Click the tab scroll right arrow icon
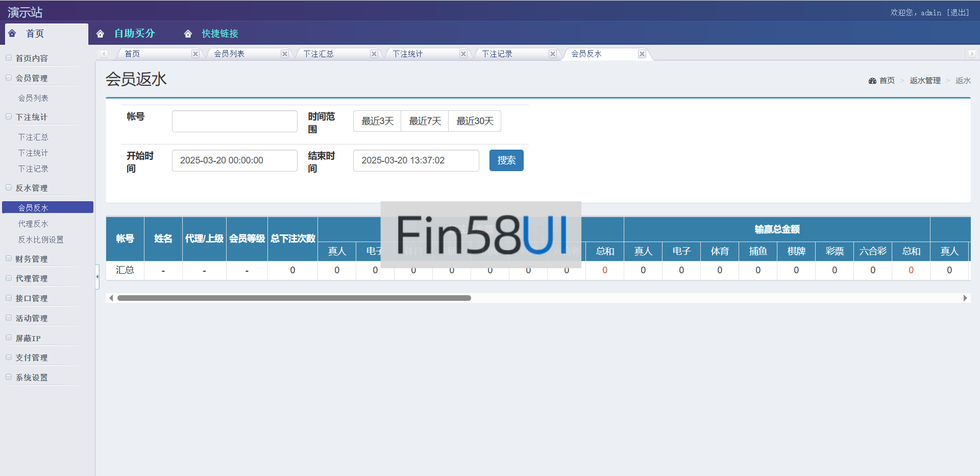This screenshot has height=476, width=980. pos(971,54)
